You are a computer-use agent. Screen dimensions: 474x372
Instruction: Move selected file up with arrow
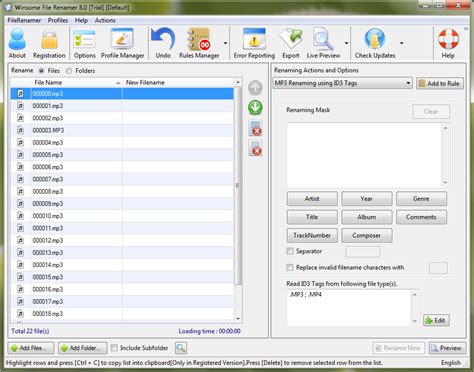tap(255, 88)
